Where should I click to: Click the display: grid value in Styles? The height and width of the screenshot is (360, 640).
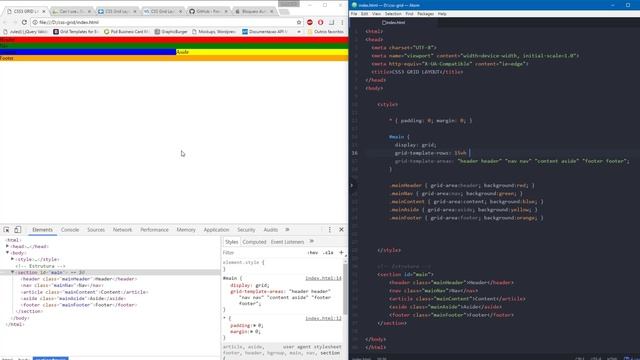[262, 285]
